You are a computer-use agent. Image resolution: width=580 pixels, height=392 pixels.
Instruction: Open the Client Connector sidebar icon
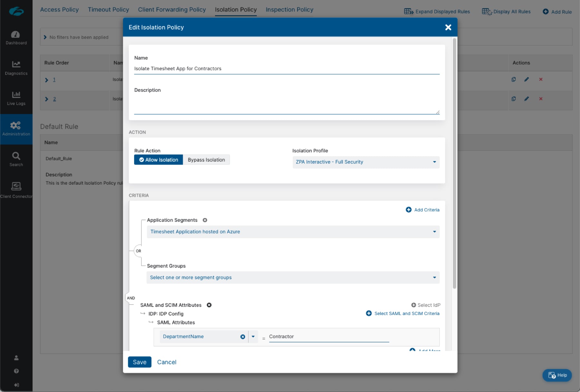click(16, 190)
